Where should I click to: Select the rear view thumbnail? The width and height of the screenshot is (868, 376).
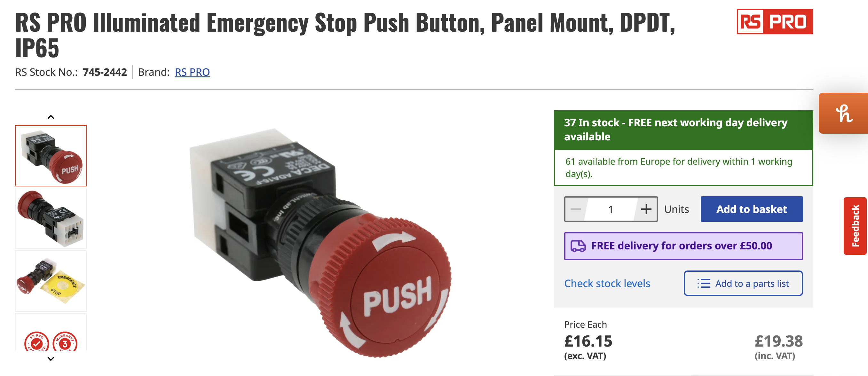[x=51, y=218]
